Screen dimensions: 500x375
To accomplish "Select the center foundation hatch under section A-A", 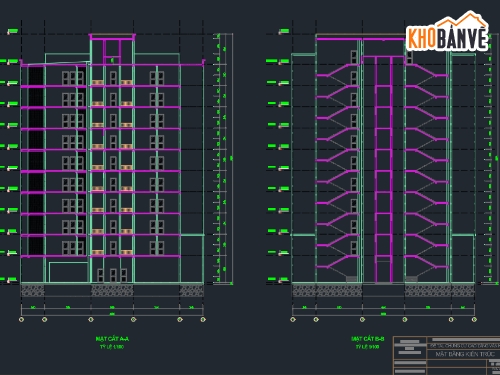I will (x=112, y=290).
